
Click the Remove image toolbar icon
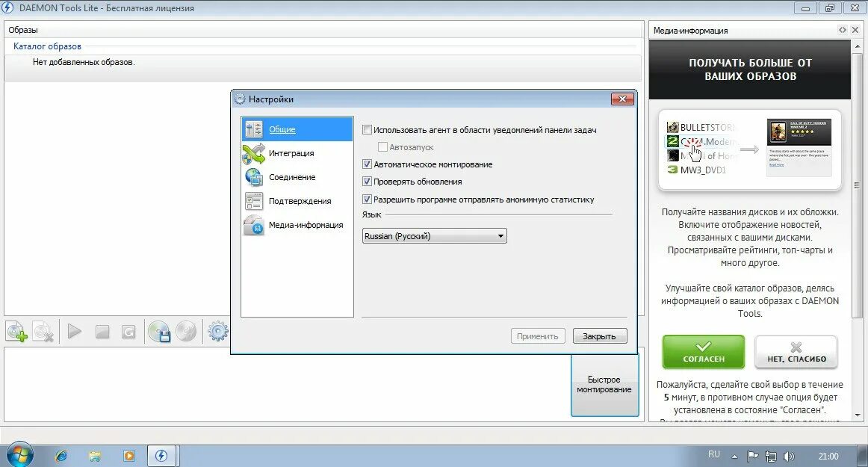tap(43, 332)
